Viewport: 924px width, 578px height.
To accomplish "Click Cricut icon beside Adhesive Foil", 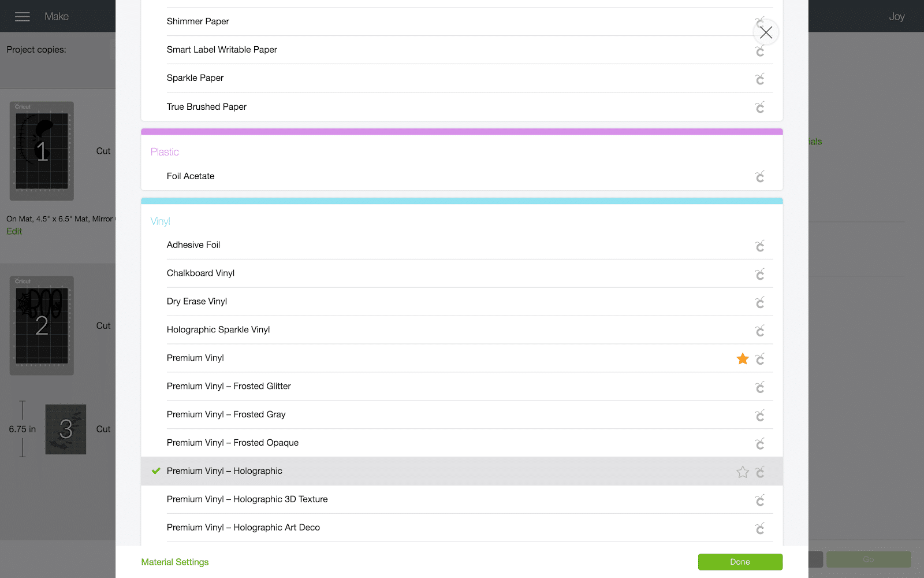I will [760, 246].
